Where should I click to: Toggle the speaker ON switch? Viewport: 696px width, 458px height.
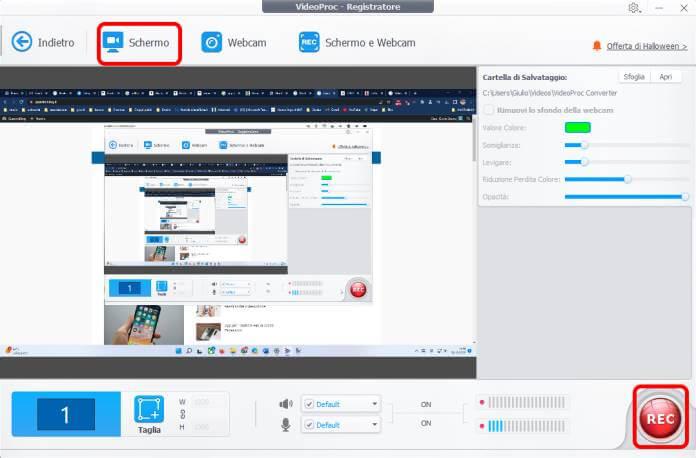pyautogui.click(x=426, y=404)
